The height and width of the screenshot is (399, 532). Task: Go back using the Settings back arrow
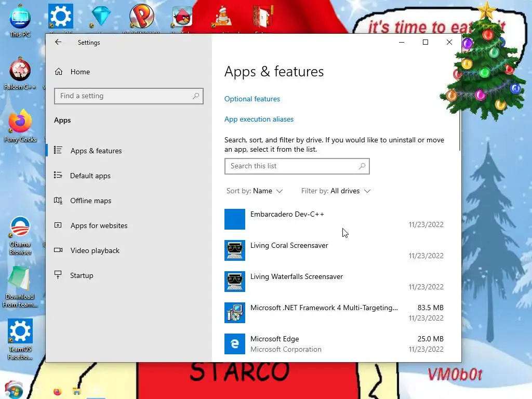click(x=58, y=42)
